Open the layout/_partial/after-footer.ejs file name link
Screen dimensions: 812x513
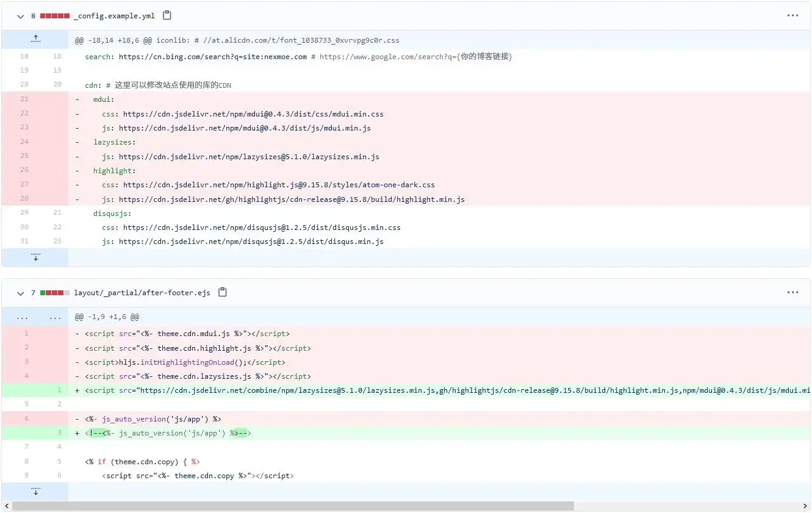[x=142, y=293]
